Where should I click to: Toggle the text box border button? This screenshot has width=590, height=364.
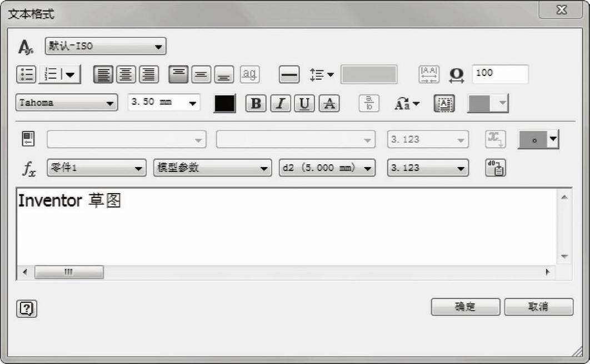[x=444, y=103]
